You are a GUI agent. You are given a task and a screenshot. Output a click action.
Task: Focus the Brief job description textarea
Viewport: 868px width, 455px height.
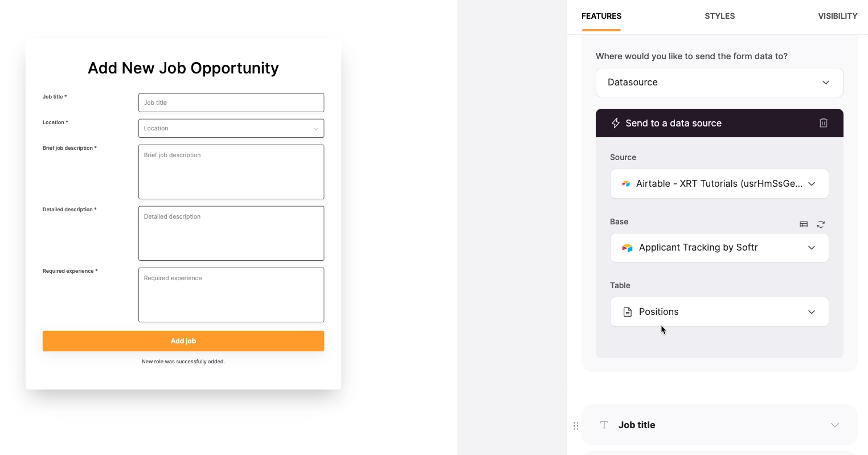[231, 172]
